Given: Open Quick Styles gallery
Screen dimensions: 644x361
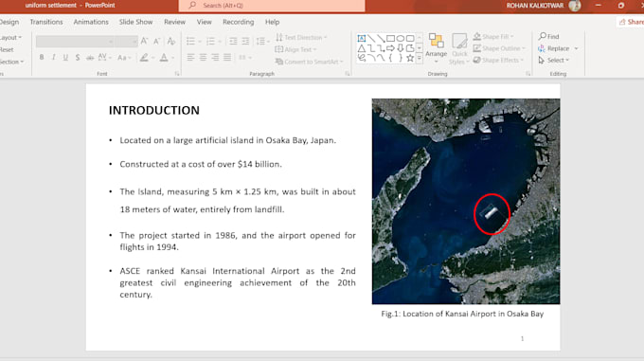Looking at the screenshot, I should click(x=459, y=48).
